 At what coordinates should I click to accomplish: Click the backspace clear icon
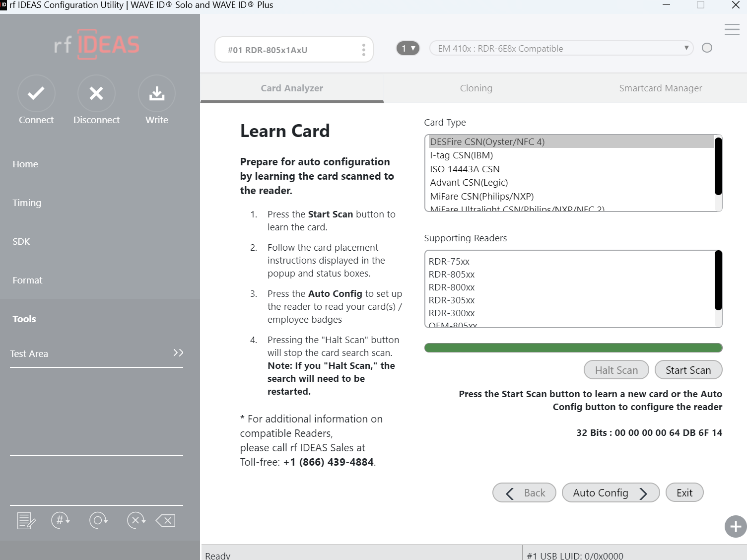tap(166, 520)
